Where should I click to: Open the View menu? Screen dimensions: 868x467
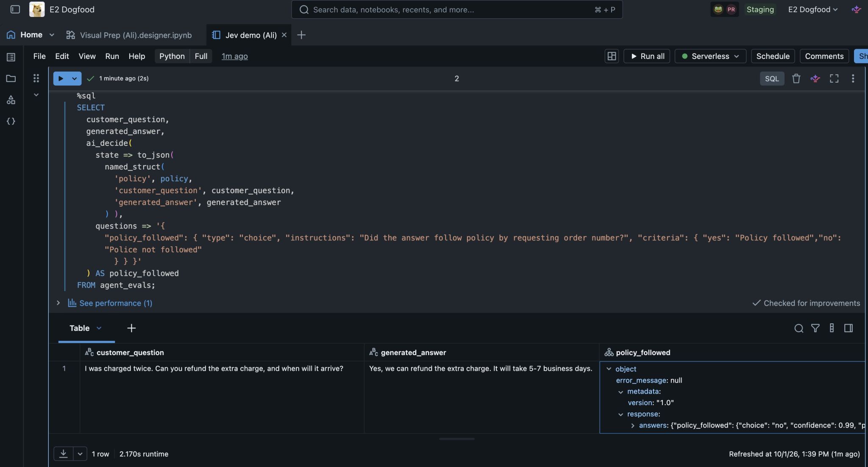(87, 56)
